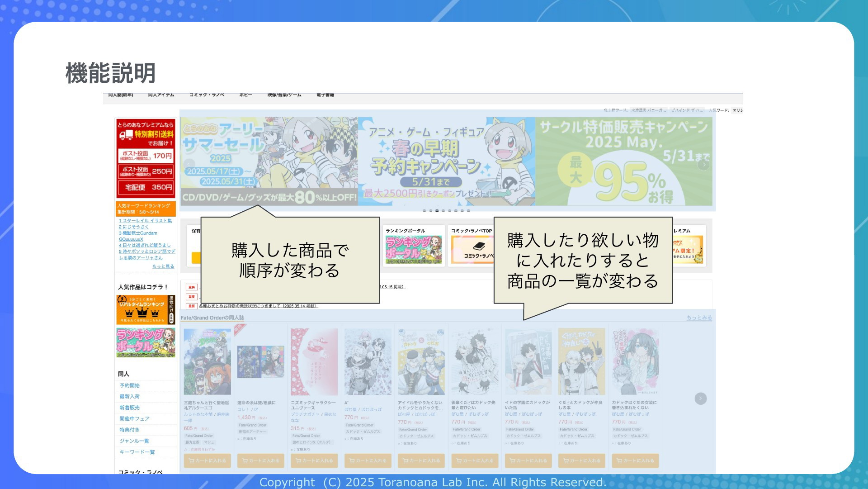This screenshot has height=489, width=868.
Task: Show more Fate/Grand Order items with the next arrow
Action: (x=701, y=399)
